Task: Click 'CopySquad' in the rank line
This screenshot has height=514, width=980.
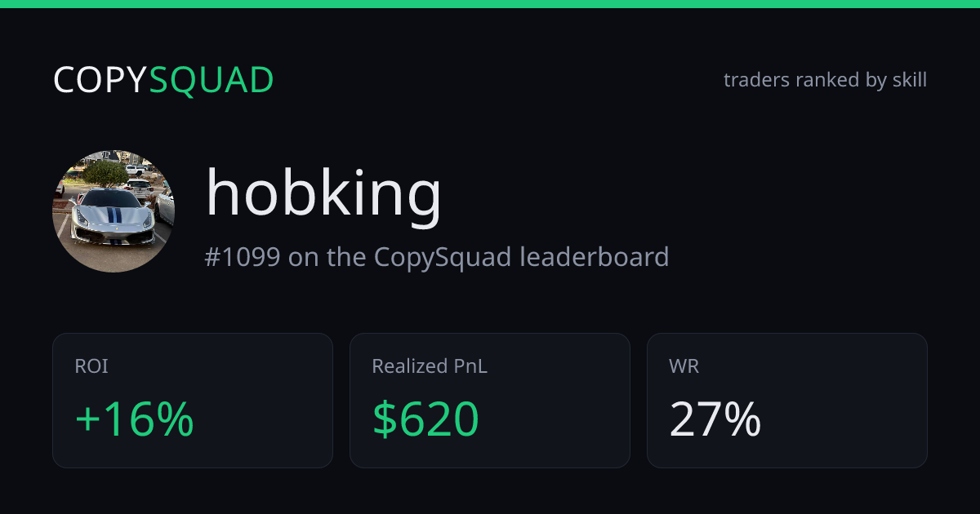Action: 443,258
